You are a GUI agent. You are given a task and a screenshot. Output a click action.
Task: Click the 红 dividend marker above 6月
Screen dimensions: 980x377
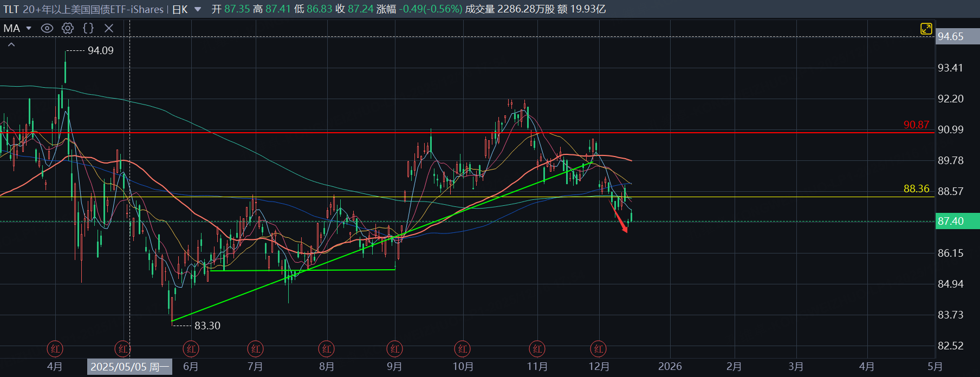191,349
